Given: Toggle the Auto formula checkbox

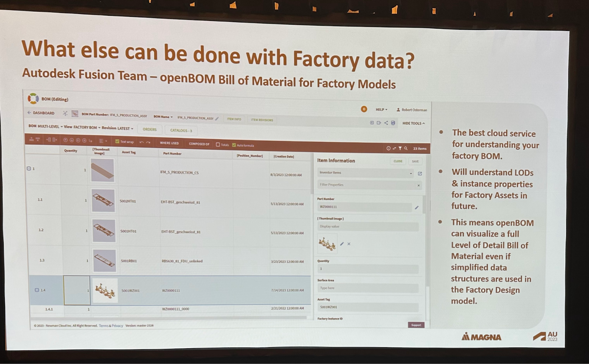Looking at the screenshot, I should [x=234, y=145].
